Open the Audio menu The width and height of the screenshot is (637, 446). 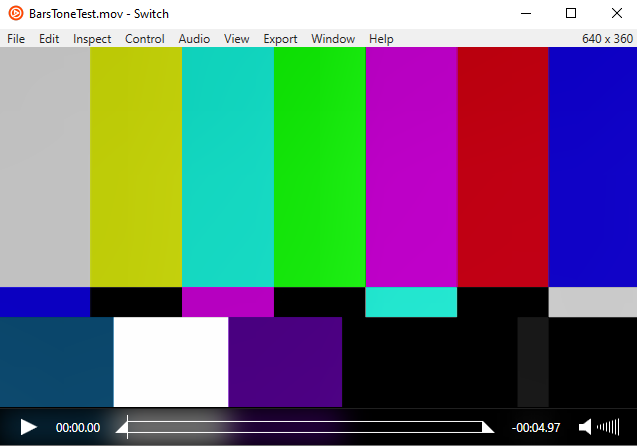194,39
